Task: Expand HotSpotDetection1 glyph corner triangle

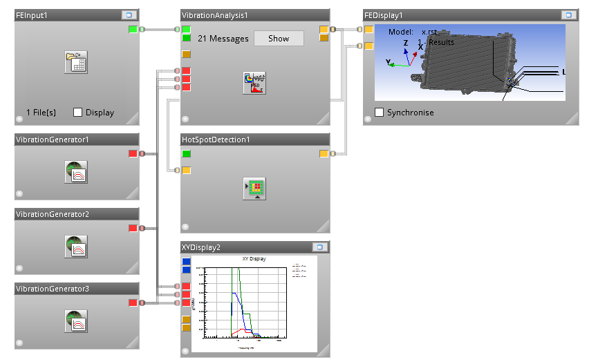Action: click(x=323, y=226)
